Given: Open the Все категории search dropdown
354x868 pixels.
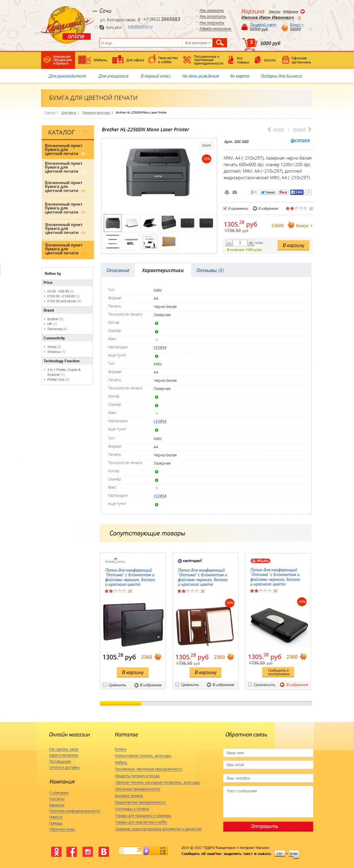Looking at the screenshot, I should click(198, 43).
